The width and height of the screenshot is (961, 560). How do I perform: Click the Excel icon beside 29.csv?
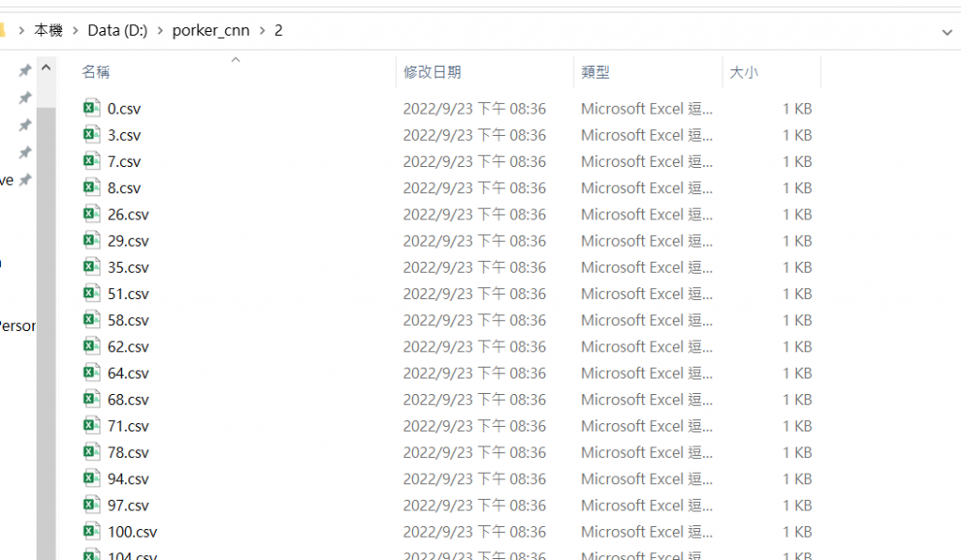[x=92, y=239]
